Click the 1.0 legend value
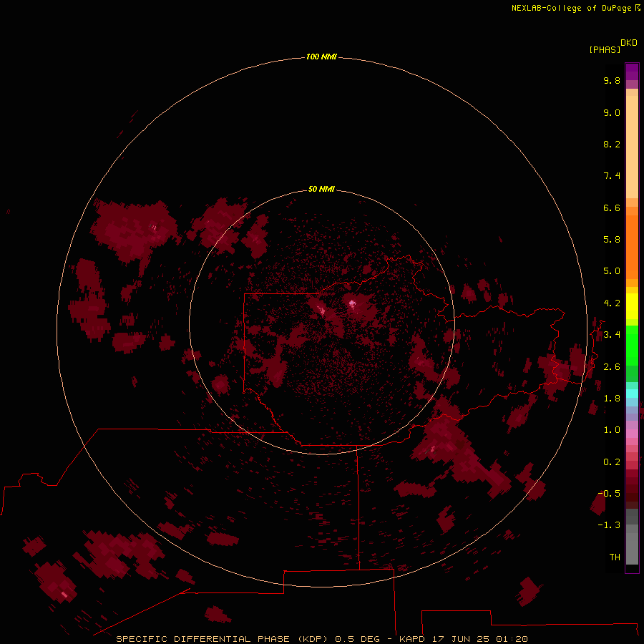 tap(612, 430)
